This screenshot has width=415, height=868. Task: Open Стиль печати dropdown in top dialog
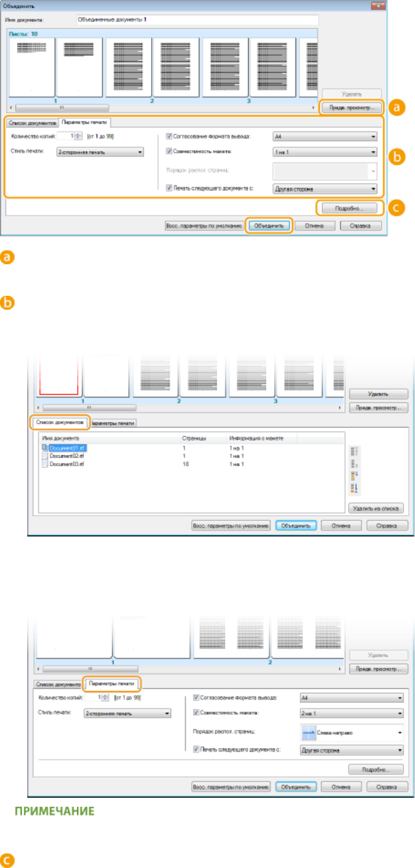click(100, 152)
